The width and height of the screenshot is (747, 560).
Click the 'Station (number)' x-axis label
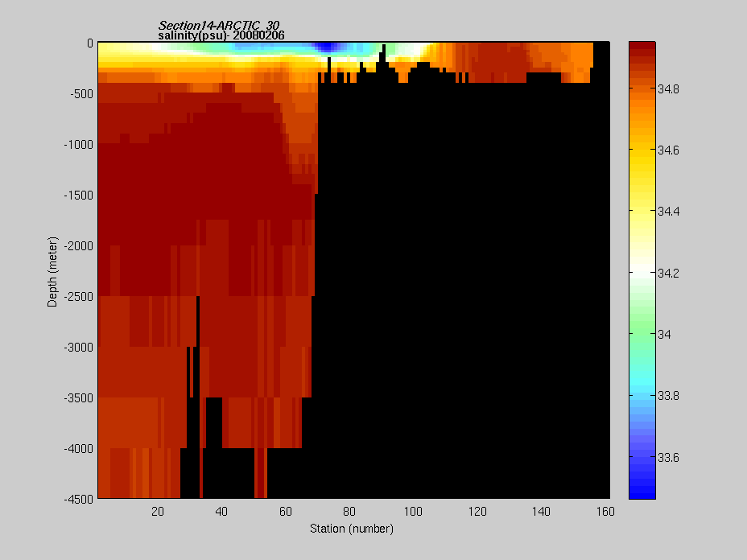[x=352, y=529]
